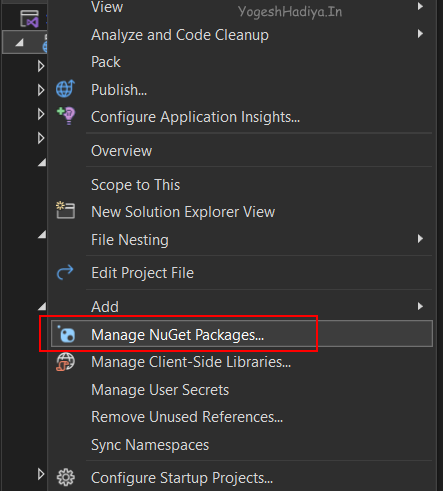The width and height of the screenshot is (443, 491).
Task: Expand the View submenu arrow
Action: click(x=420, y=6)
